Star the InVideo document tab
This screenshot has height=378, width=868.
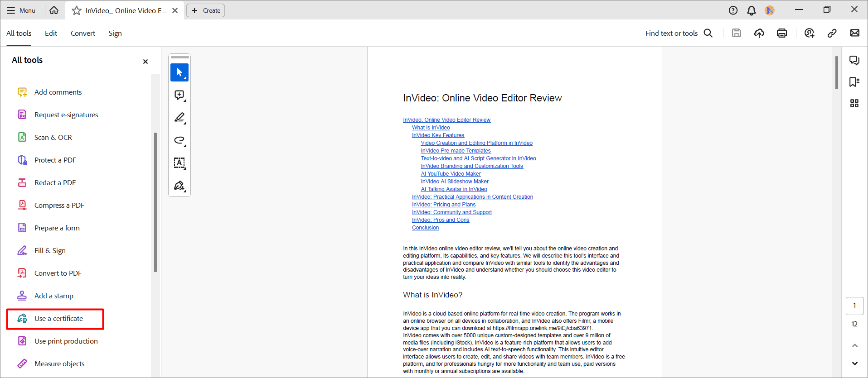[x=77, y=10]
